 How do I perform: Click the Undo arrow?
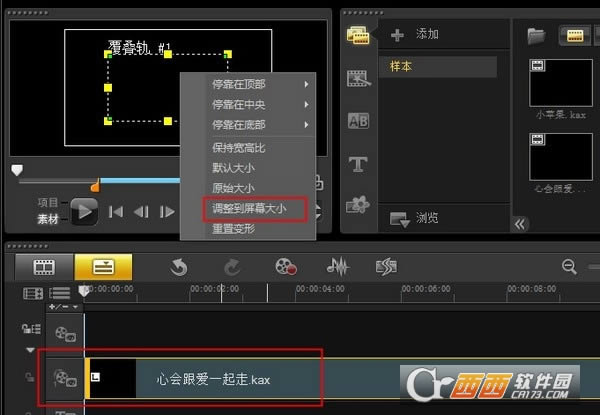coord(178,267)
